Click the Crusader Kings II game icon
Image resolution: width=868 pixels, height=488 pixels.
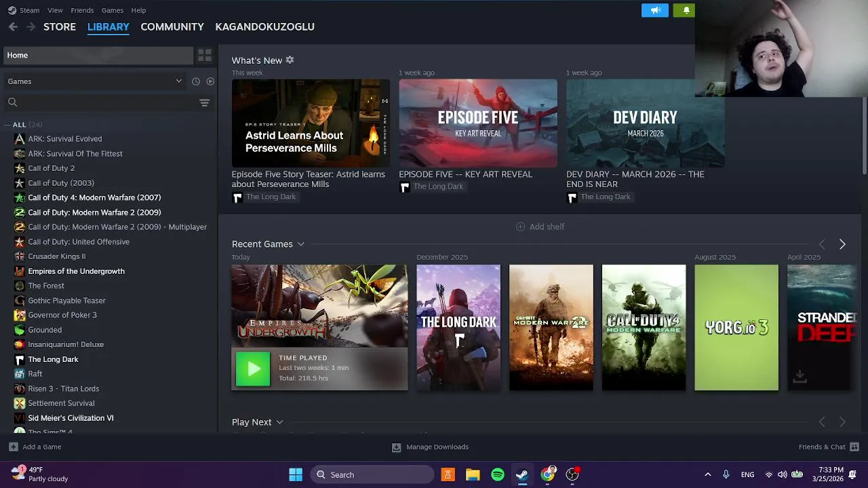click(20, 256)
